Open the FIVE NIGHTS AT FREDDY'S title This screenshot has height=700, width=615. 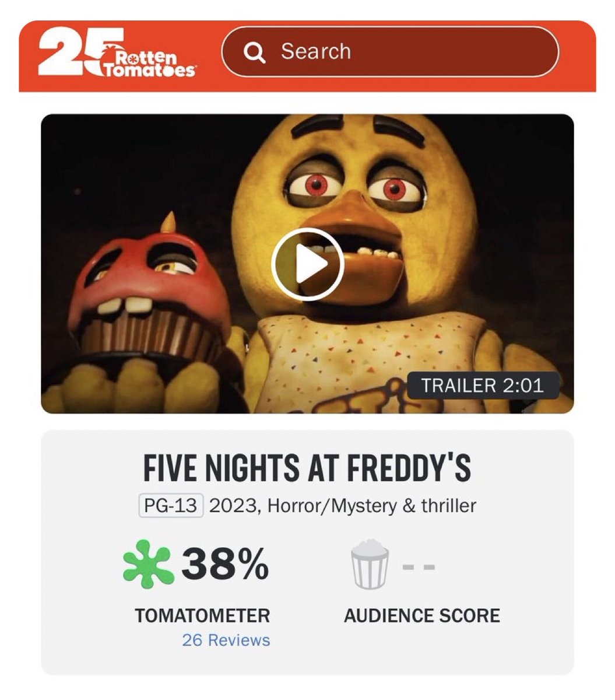[307, 468]
